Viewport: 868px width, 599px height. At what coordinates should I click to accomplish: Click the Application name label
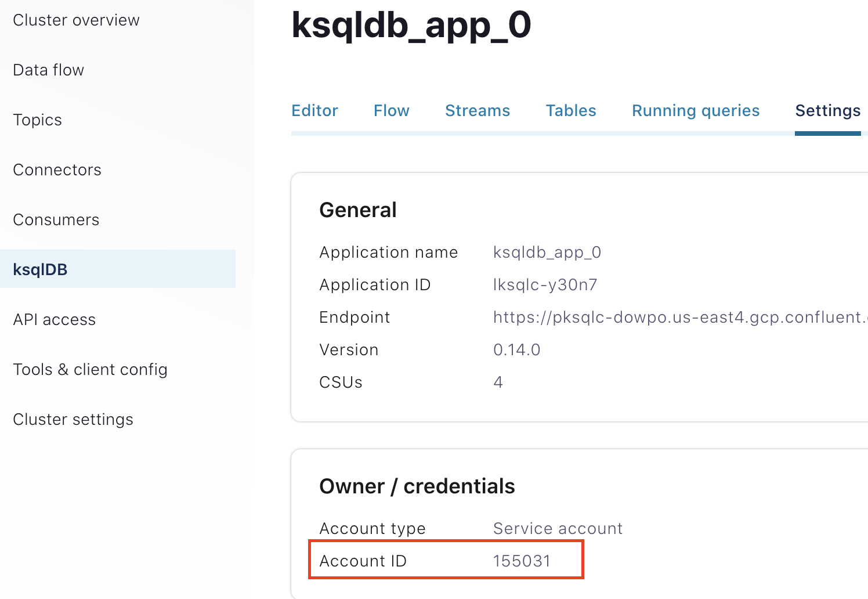pos(389,252)
